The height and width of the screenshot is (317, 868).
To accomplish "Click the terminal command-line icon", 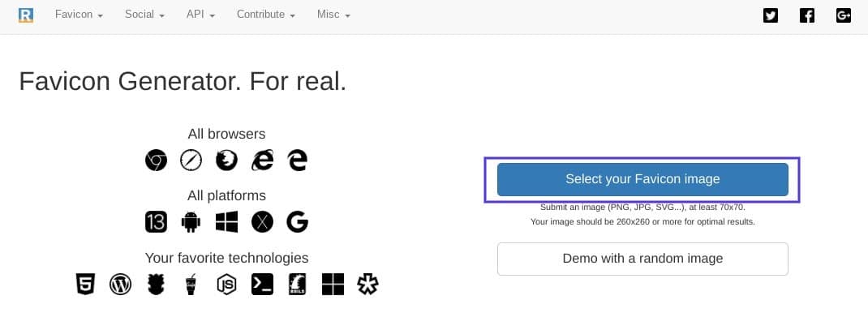I will click(x=262, y=285).
